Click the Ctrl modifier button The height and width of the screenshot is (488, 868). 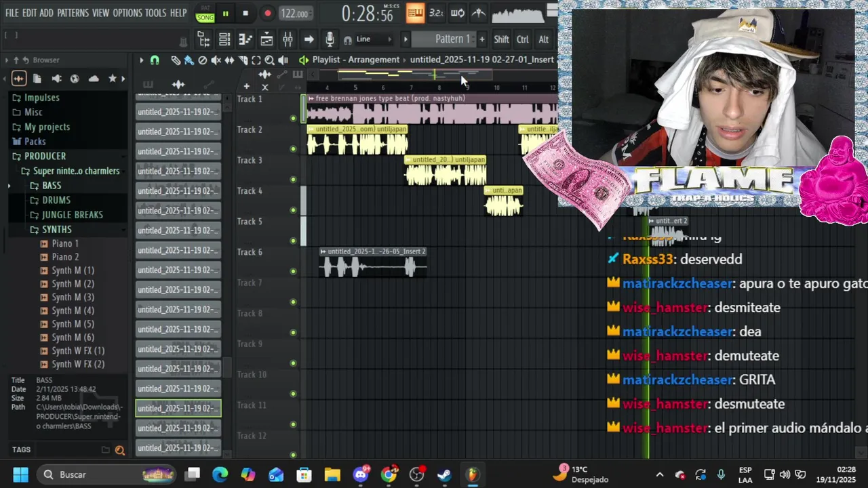pos(522,39)
